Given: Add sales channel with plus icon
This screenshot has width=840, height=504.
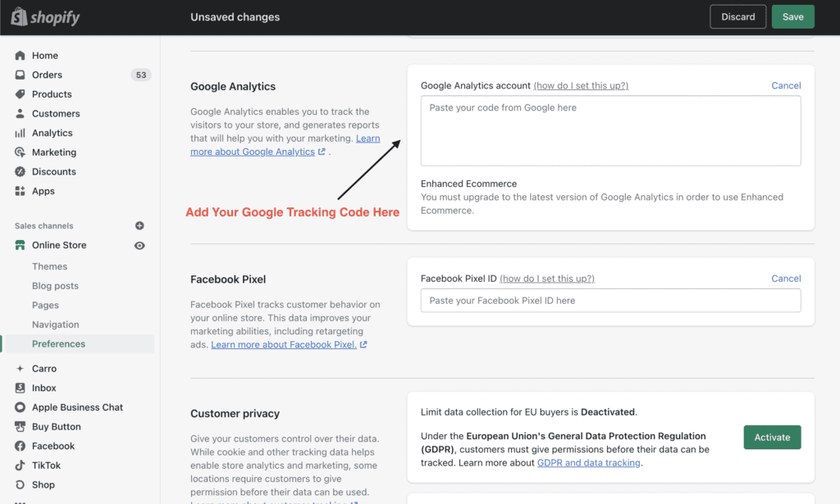Looking at the screenshot, I should [139, 226].
